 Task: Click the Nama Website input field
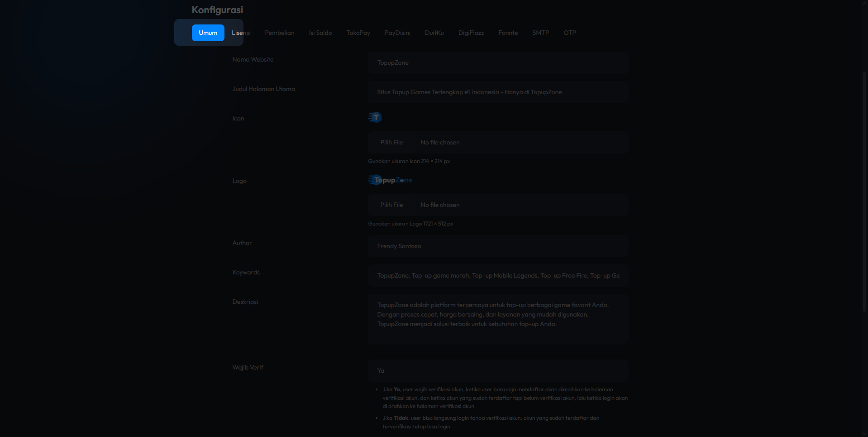pos(498,62)
